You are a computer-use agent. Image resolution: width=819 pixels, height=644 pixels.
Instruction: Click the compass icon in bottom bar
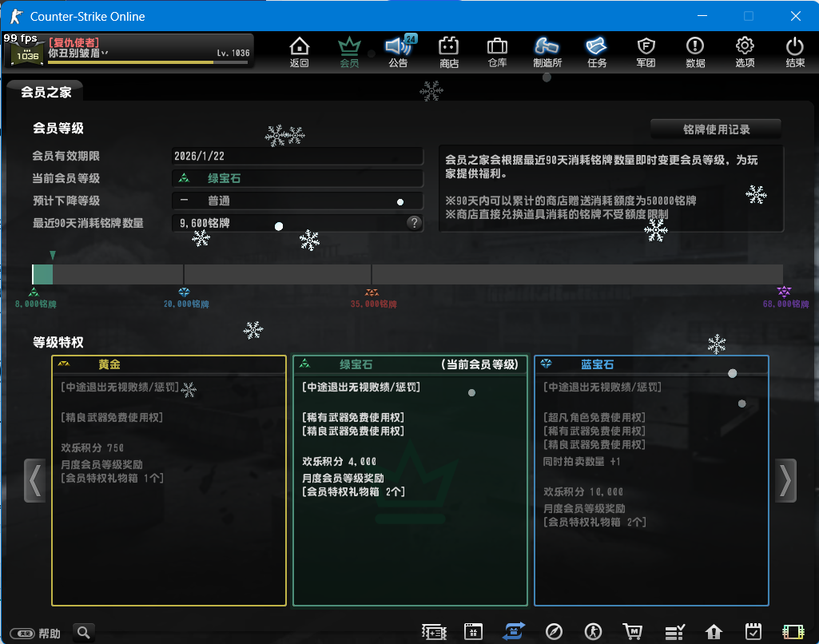click(x=554, y=632)
